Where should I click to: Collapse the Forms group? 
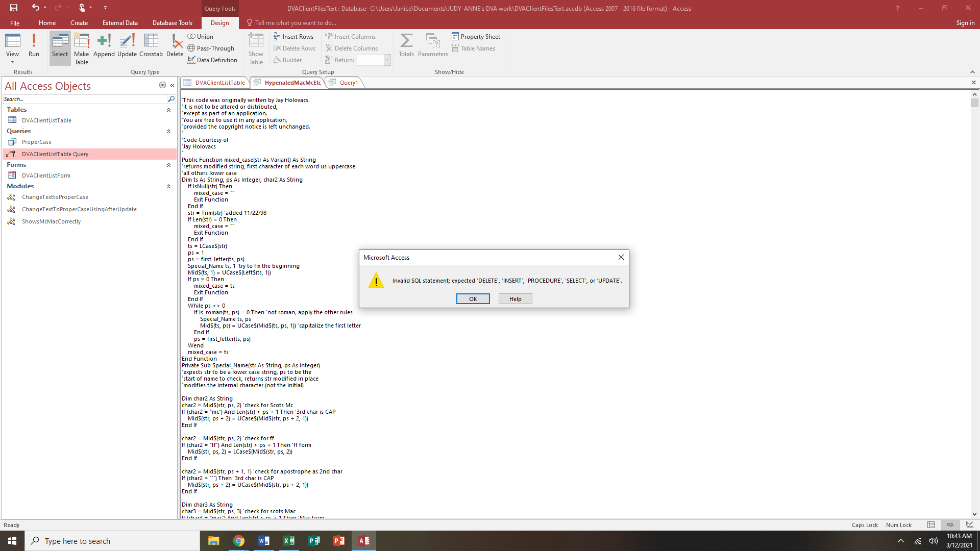pyautogui.click(x=168, y=165)
